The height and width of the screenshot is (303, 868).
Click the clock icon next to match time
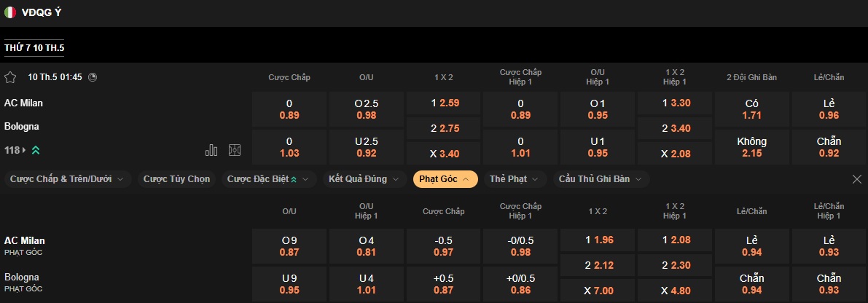pyautogui.click(x=93, y=77)
